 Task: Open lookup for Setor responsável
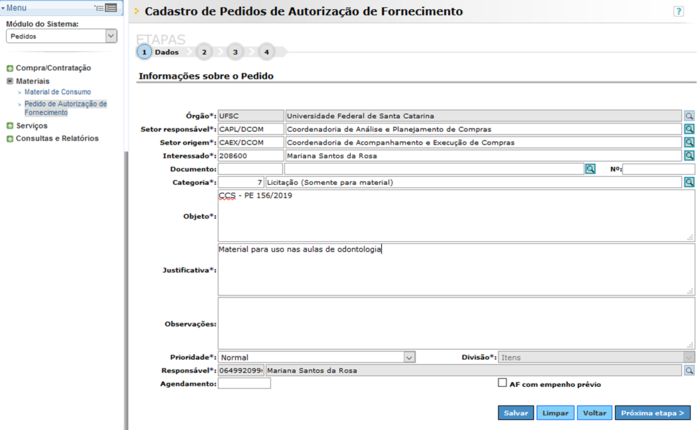[689, 129]
